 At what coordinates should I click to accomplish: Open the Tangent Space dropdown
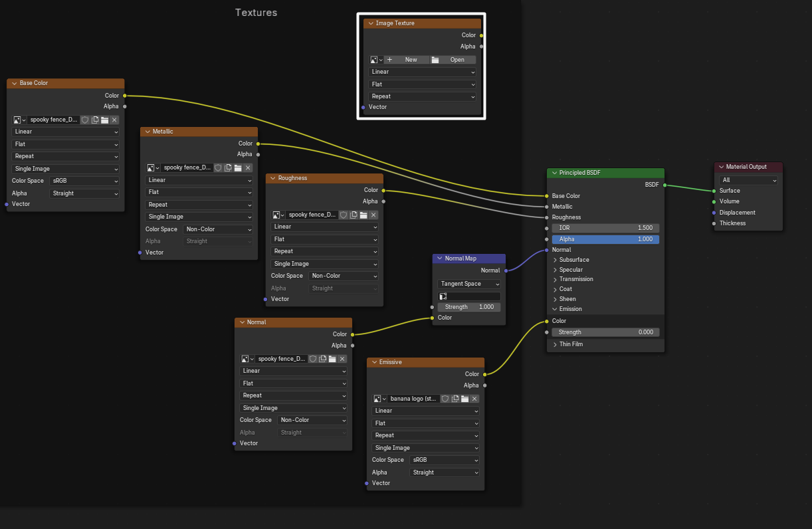point(469,284)
